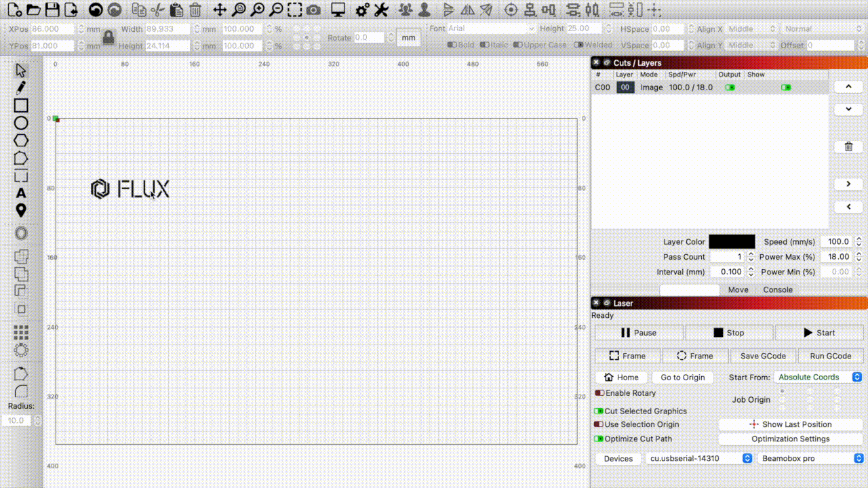
Task: Select the Position Laser marker tool
Action: (x=21, y=210)
